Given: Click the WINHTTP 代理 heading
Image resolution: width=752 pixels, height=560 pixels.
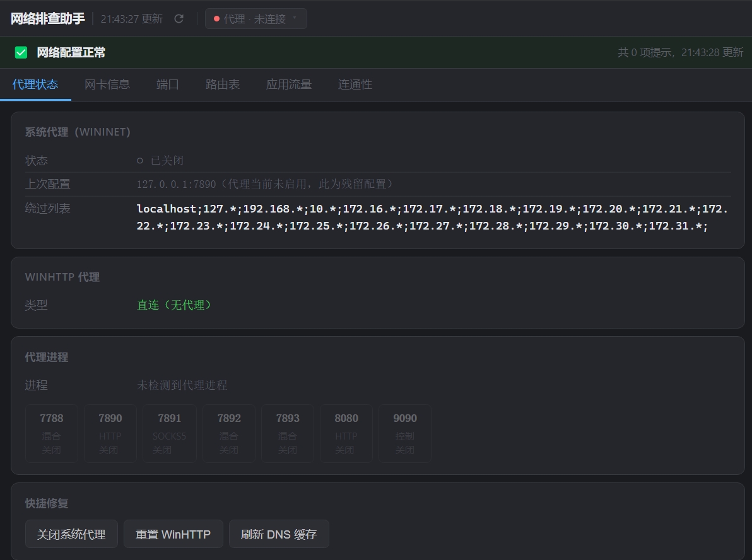Looking at the screenshot, I should (62, 277).
